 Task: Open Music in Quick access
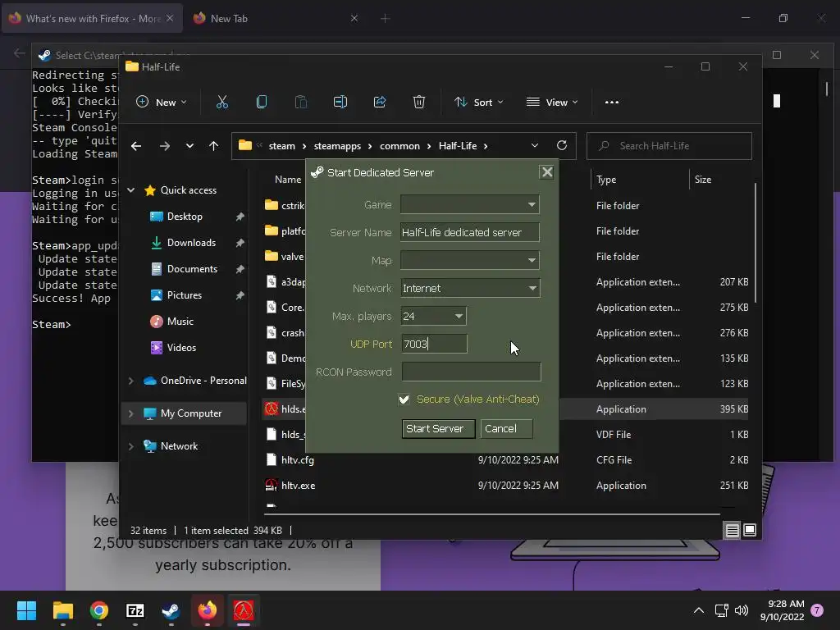point(180,322)
